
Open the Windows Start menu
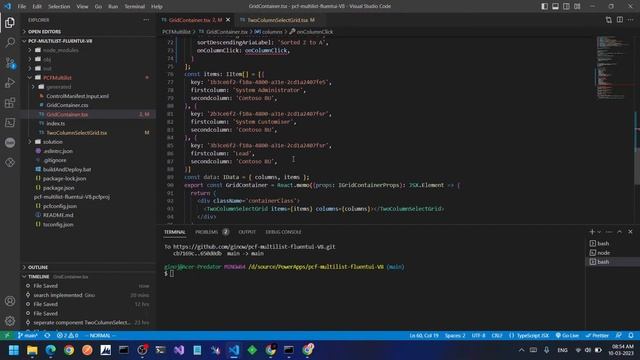(x=13, y=350)
